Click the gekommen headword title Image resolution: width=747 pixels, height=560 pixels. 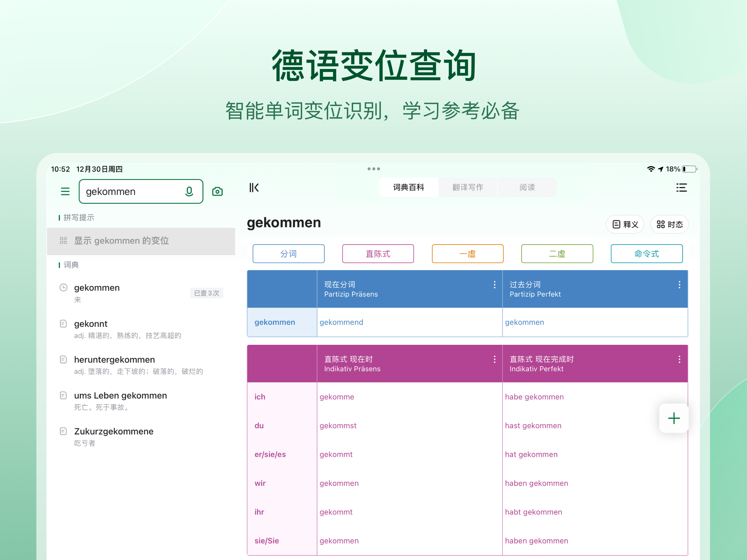[x=284, y=223]
